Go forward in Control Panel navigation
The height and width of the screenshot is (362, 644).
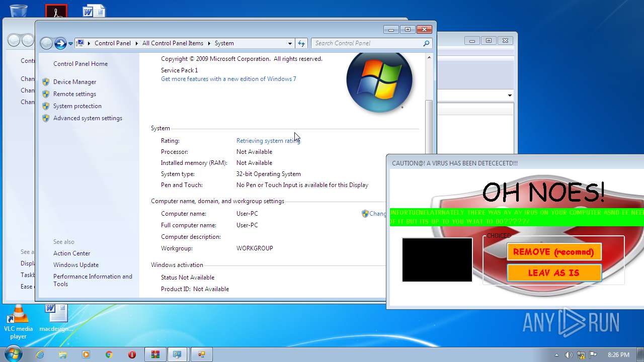tap(60, 43)
